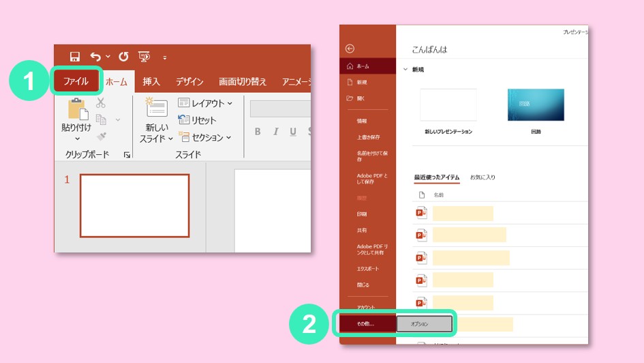Open the ファイル tab
The image size is (644, 363).
point(76,81)
